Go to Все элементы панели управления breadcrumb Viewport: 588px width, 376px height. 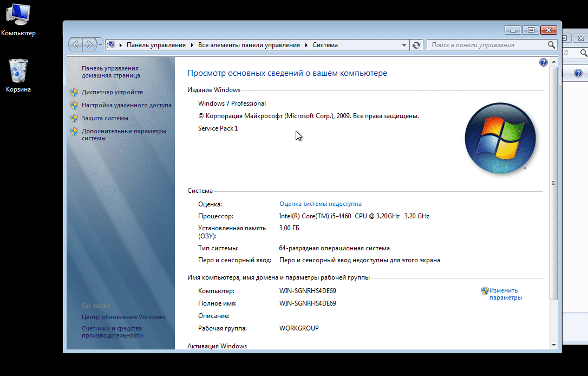(x=249, y=45)
